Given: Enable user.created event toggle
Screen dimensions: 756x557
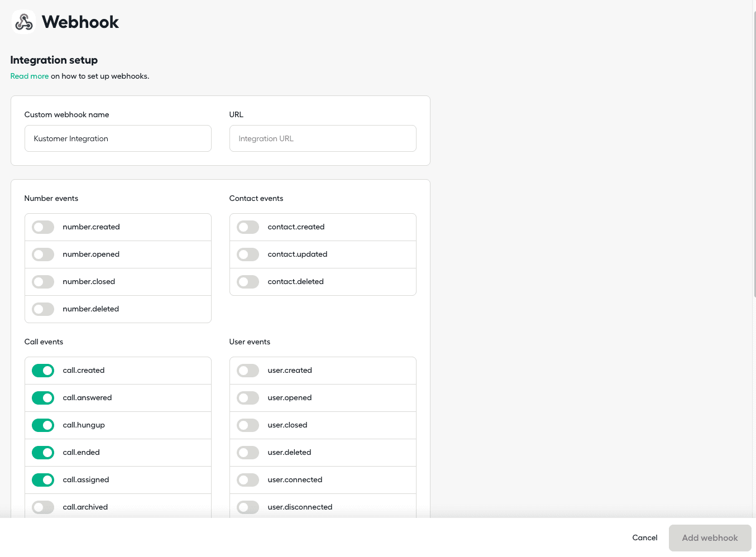Looking at the screenshot, I should click(248, 371).
